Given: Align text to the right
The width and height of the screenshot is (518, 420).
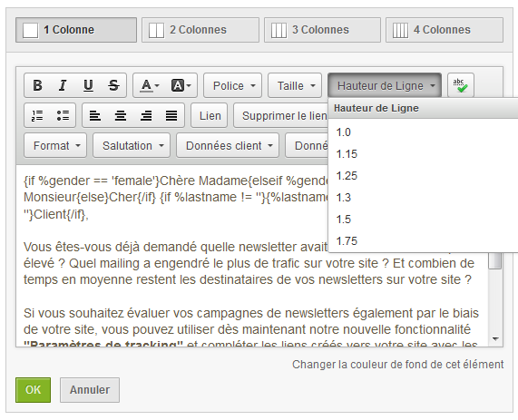Looking at the screenshot, I should pyautogui.click(x=146, y=115).
